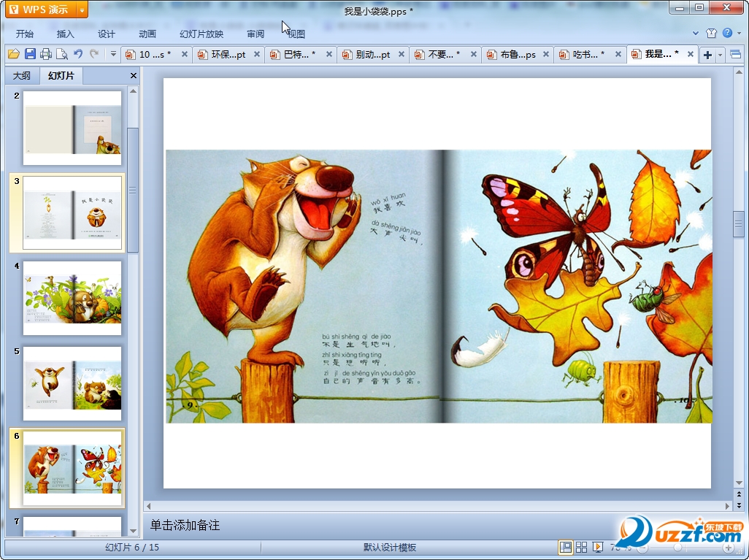The height and width of the screenshot is (560, 749).
Task: Switch to the 幻灯片 panel tab
Action: (61, 75)
